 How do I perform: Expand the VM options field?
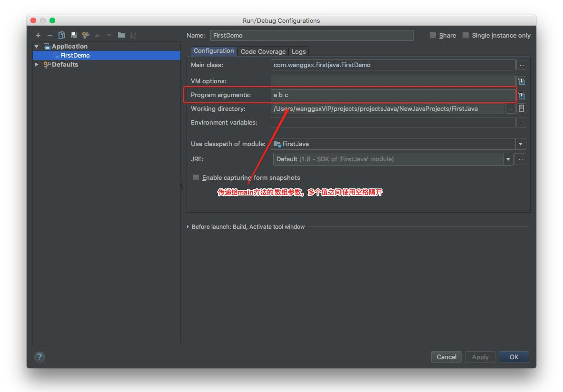(521, 81)
